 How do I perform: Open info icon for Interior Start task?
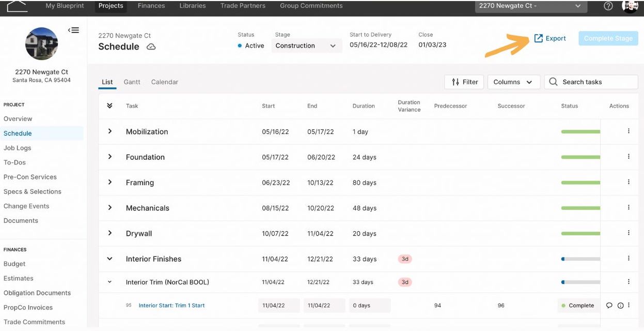click(x=621, y=306)
